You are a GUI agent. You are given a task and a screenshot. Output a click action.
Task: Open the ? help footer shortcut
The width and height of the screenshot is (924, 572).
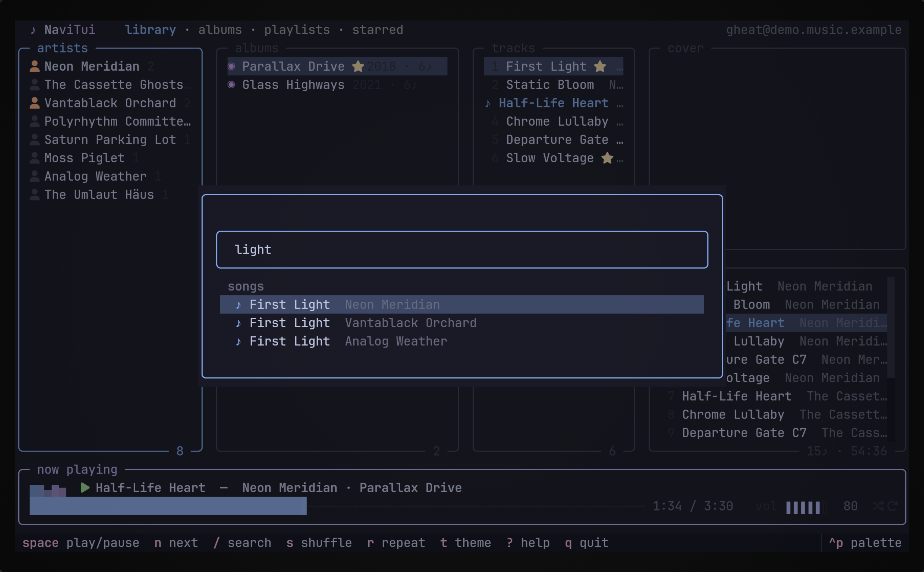[x=528, y=543]
